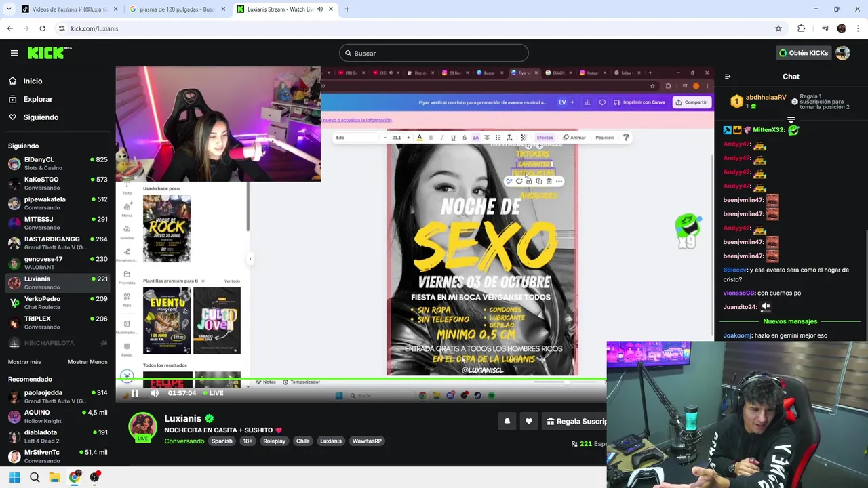Open MITESSJ channel in sidebar

coord(58,223)
